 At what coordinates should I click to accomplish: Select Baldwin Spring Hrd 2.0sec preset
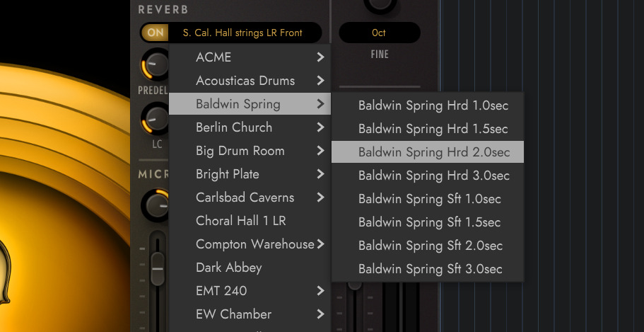pos(428,151)
